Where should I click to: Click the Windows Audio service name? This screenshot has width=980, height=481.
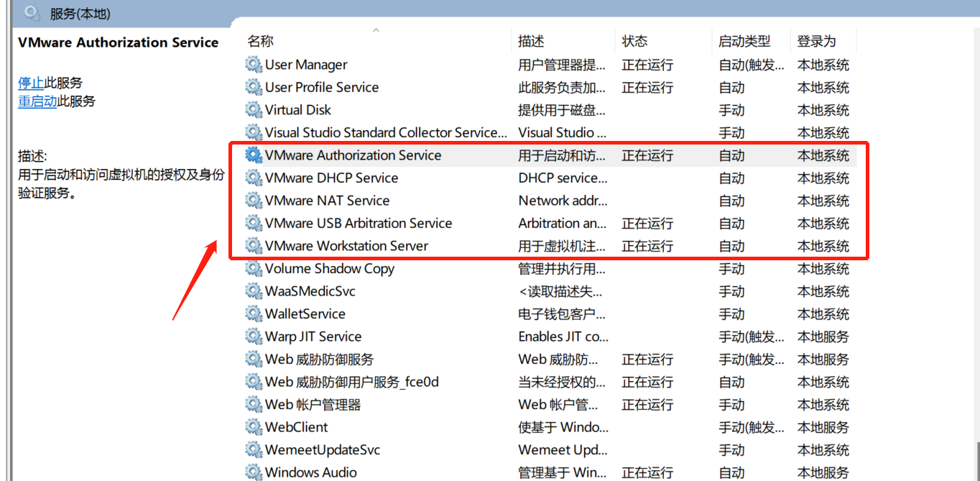pyautogui.click(x=311, y=472)
